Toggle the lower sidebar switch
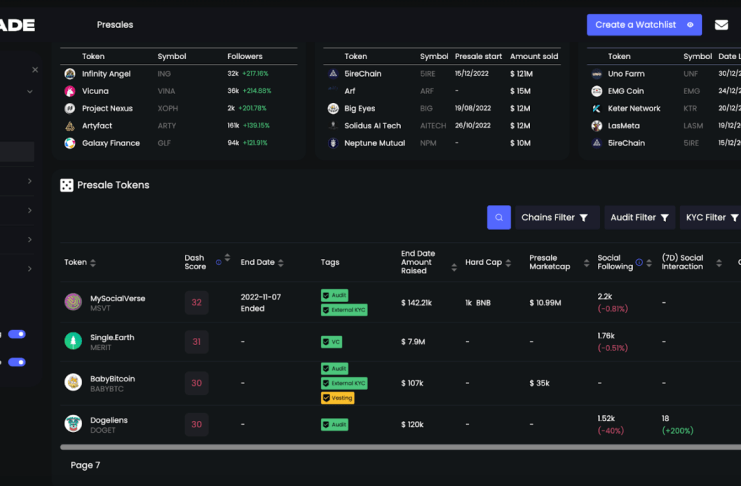Viewport: 741px width, 486px height. point(17,362)
